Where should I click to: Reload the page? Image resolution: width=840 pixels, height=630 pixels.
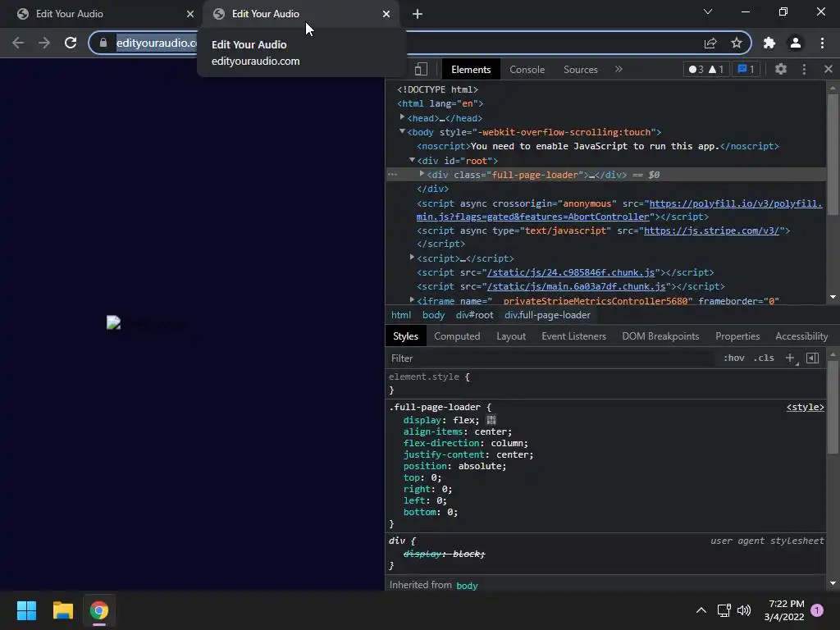tap(71, 43)
